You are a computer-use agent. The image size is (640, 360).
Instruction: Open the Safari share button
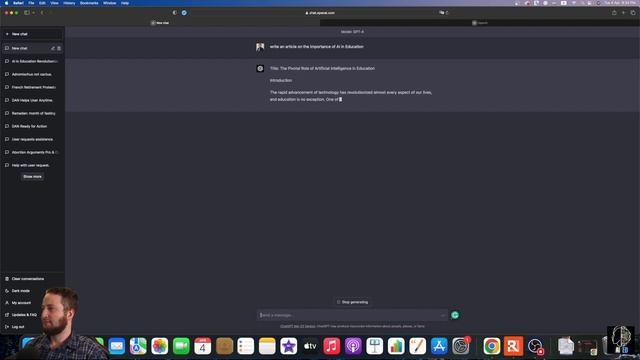pos(614,13)
